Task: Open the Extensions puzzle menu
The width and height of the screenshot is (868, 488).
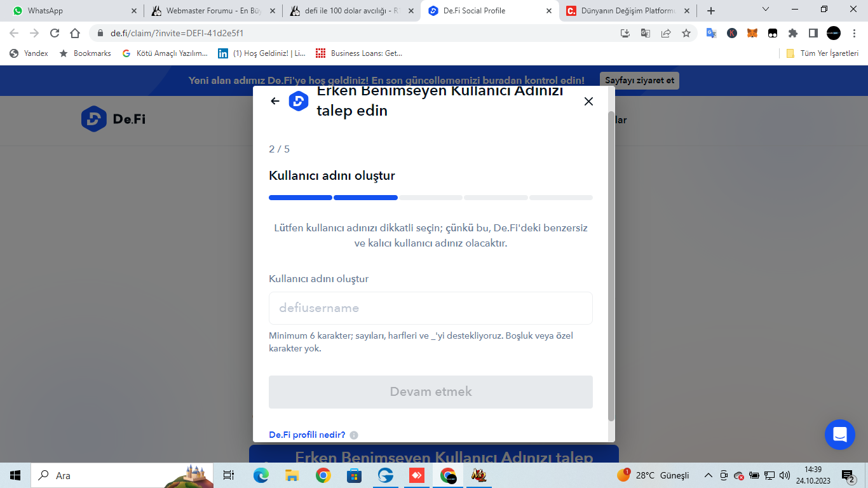Action: click(793, 33)
